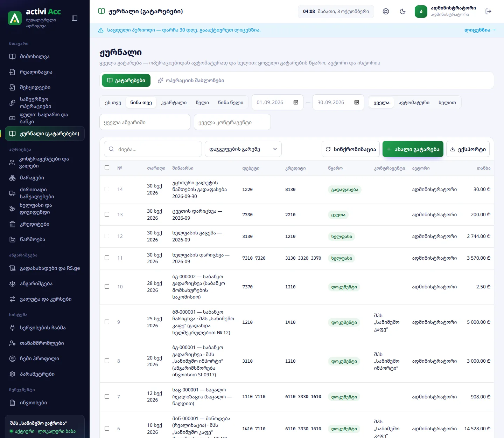Screen dimensions: 504x438
Task: Open the calendar picker on the 01.09.2026 field
Action: 296,102
